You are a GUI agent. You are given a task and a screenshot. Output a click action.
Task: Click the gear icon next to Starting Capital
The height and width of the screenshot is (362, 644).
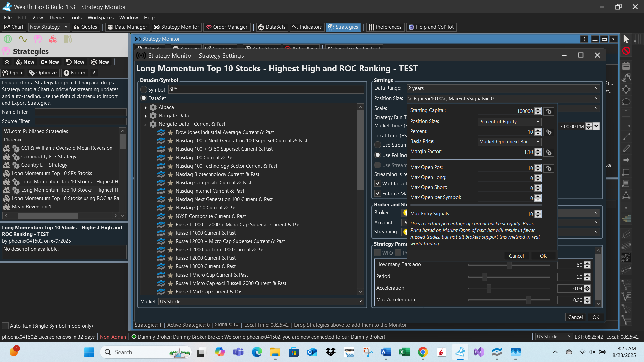tap(549, 111)
